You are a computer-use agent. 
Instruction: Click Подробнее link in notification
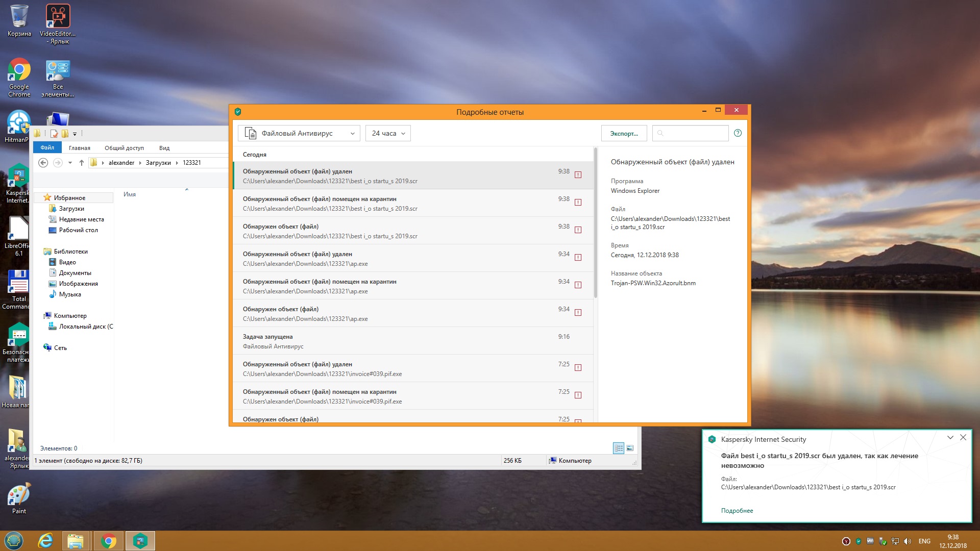(737, 511)
